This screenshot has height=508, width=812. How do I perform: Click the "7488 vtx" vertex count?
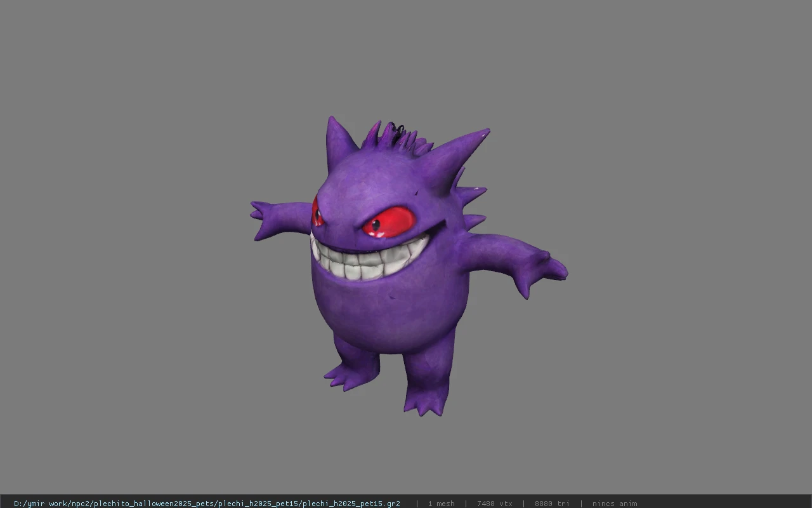(494, 504)
